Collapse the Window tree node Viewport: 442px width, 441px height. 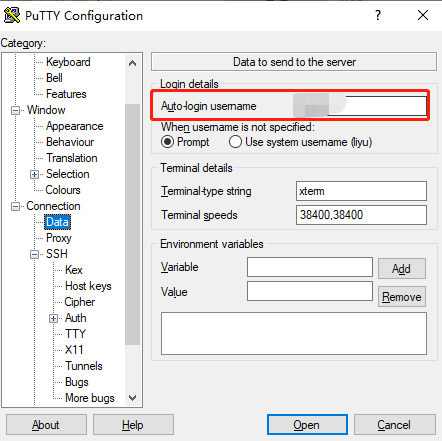tap(15, 110)
